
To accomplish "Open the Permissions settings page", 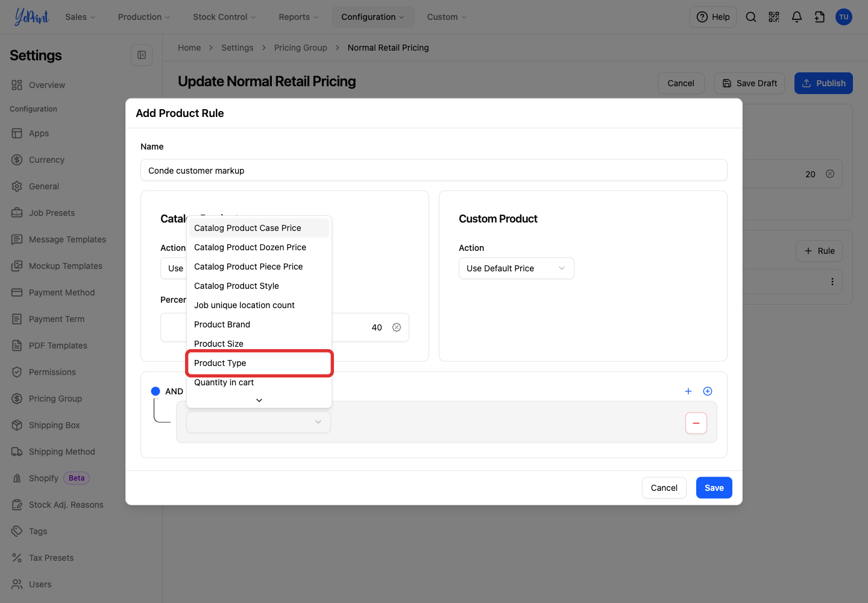I will (x=52, y=372).
